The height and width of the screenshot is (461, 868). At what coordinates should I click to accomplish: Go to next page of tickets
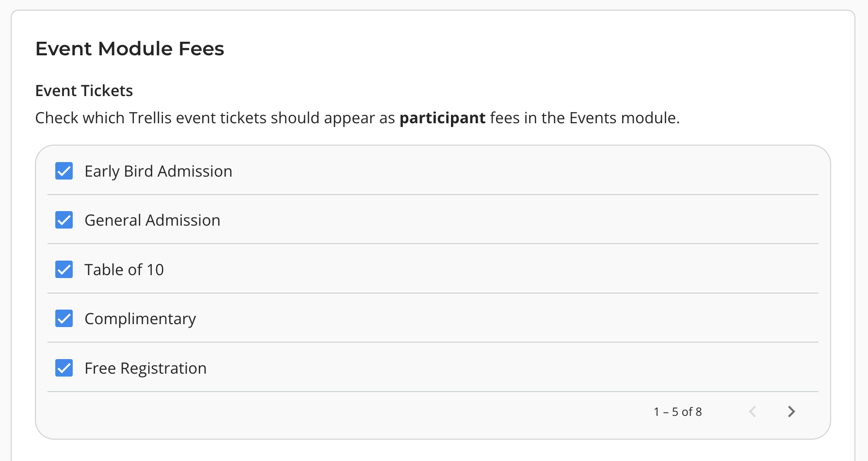click(791, 412)
